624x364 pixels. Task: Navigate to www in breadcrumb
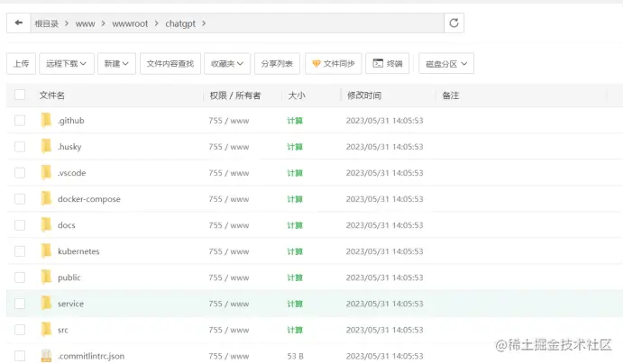click(85, 23)
